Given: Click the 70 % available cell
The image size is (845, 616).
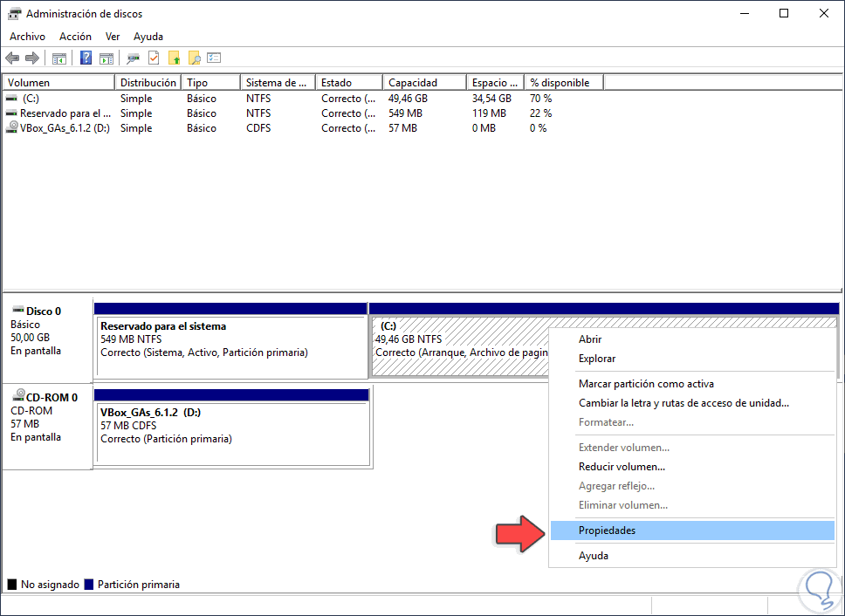Looking at the screenshot, I should tap(541, 99).
